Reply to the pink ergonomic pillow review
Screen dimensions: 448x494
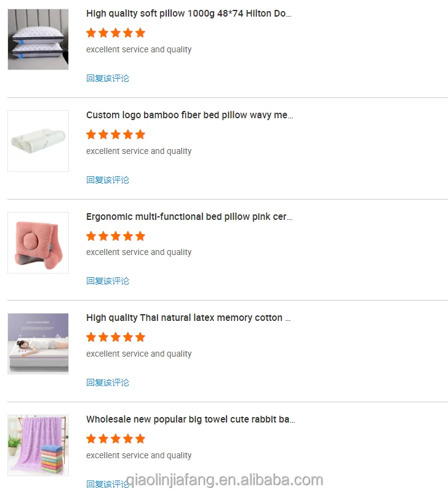(108, 281)
